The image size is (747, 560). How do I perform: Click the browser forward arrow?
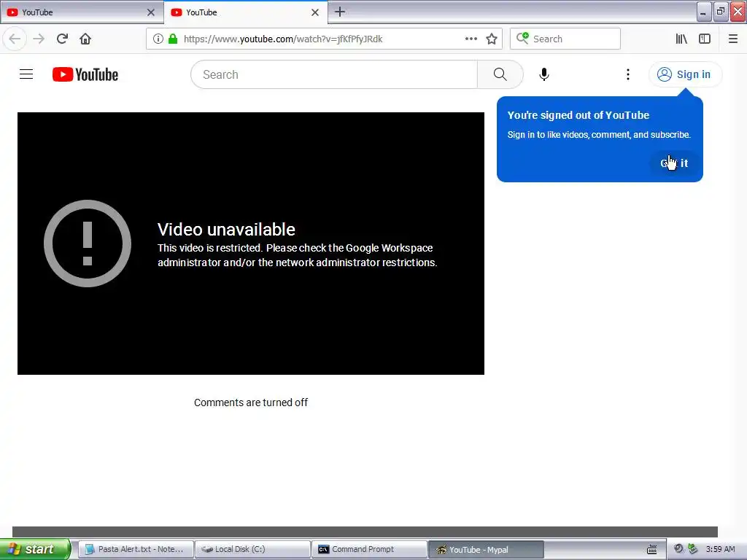coord(39,39)
